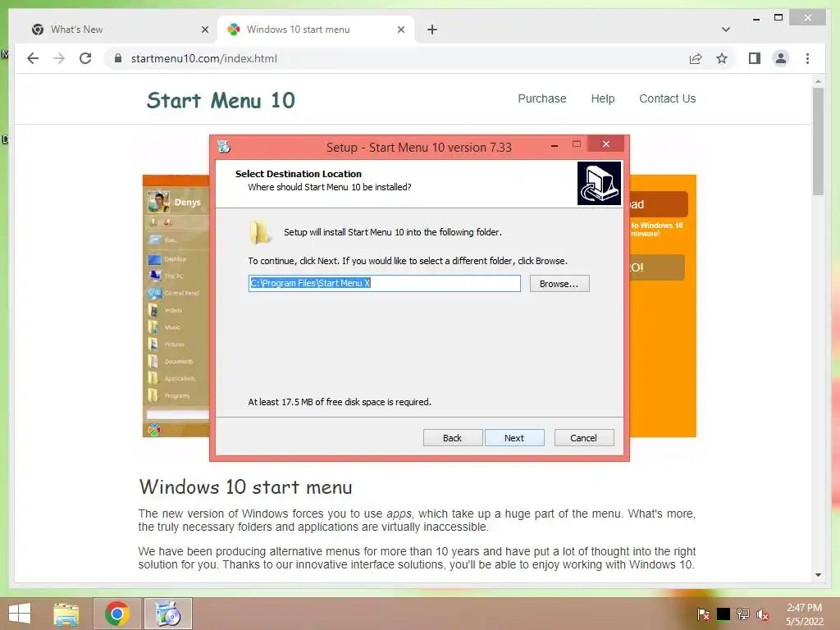Viewport: 840px width, 630px height.
Task: Open Chrome three-dot menu
Action: 807,58
